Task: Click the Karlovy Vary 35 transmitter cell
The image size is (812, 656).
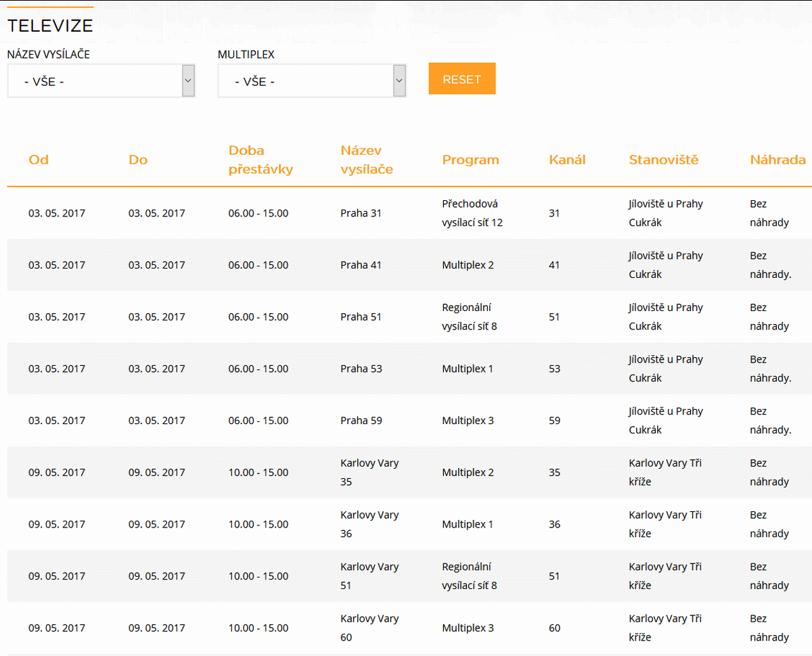Action: (x=369, y=472)
